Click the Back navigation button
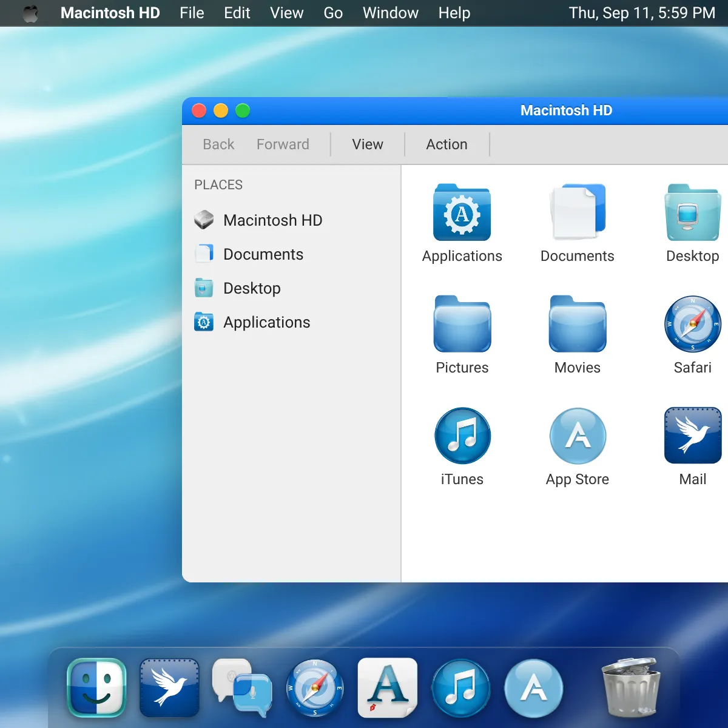Viewport: 728px width, 728px height. click(218, 144)
